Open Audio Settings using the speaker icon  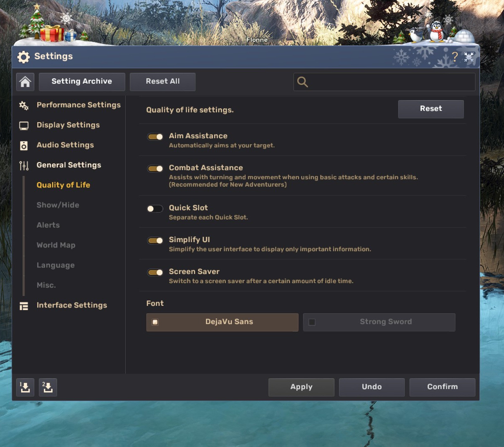(x=24, y=145)
